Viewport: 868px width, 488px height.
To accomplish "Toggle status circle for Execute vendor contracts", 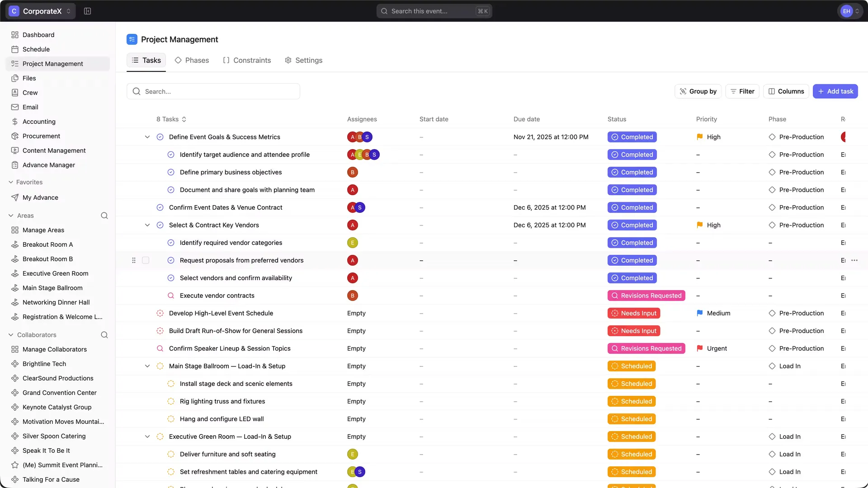I will 171,296.
